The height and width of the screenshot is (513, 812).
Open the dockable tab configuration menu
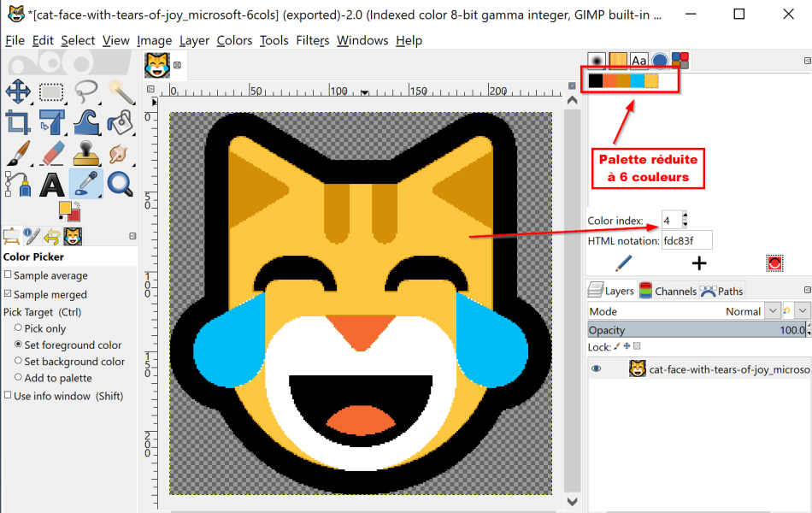(807, 62)
